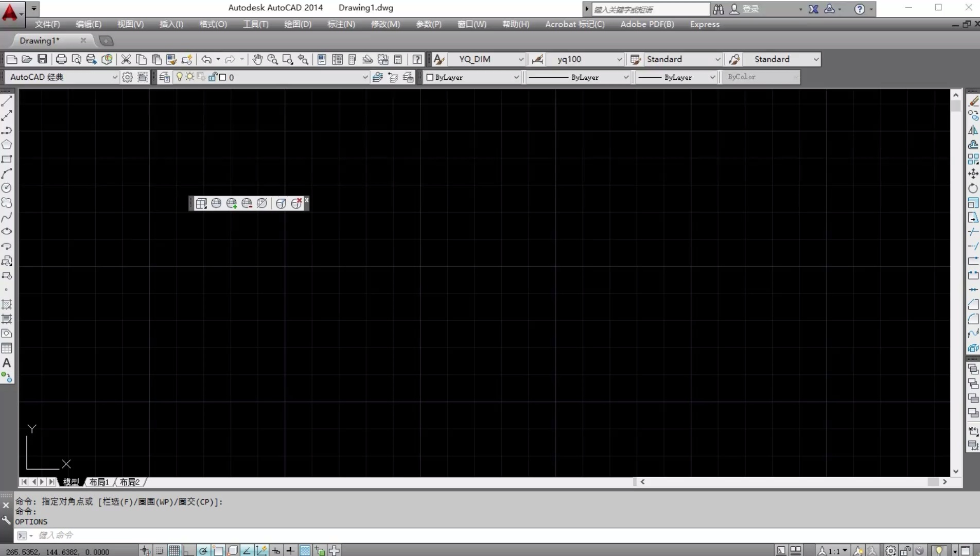The height and width of the screenshot is (556, 980).
Task: Toggle ortho mode in status bar
Action: click(189, 551)
